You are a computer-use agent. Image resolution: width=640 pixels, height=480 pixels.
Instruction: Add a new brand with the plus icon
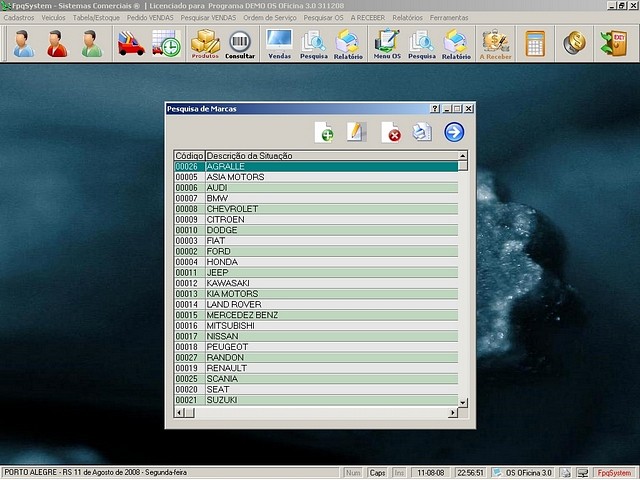coord(324,132)
